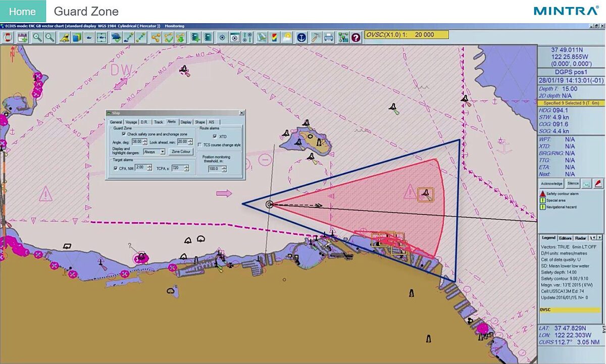This screenshot has height=364, width=606.
Task: Click the Zone Colour button
Action: point(181,151)
